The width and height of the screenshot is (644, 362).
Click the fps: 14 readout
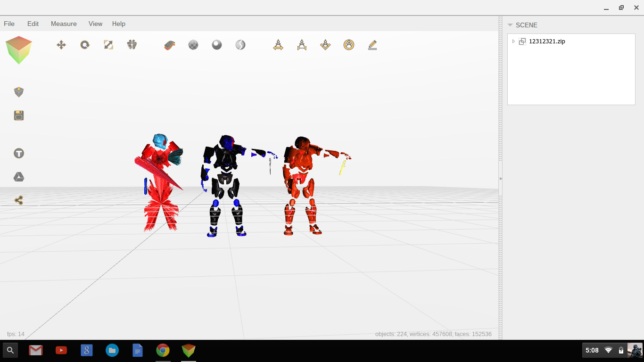coord(16,334)
